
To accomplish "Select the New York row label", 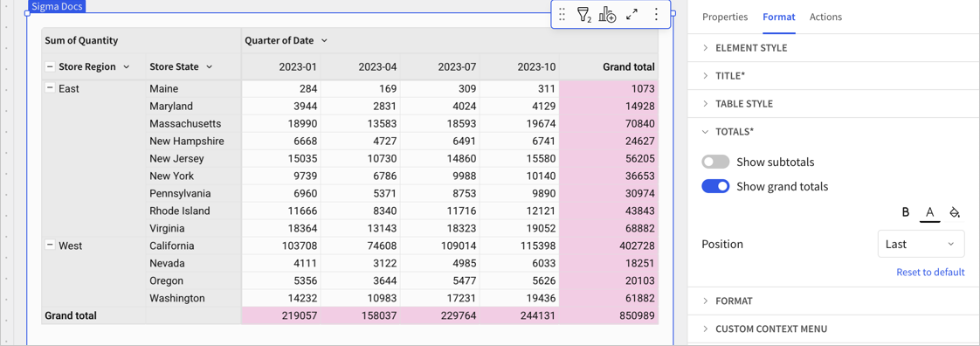I will pyautogui.click(x=171, y=176).
